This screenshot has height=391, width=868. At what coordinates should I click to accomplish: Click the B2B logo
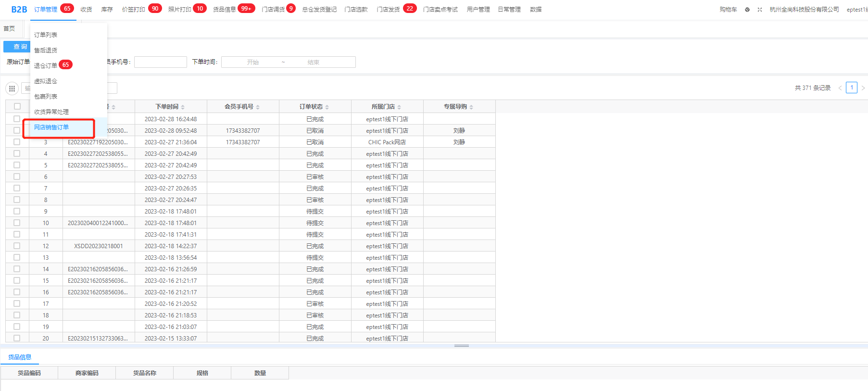(19, 10)
